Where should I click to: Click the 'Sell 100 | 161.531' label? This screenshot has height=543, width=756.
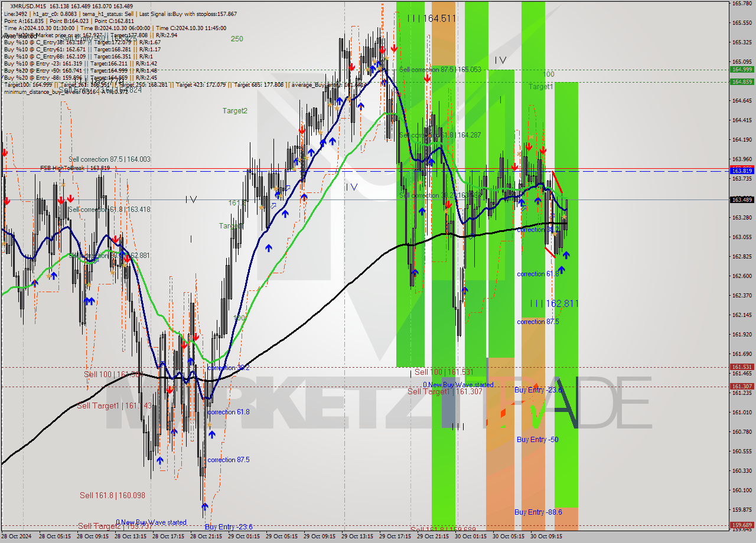[444, 372]
